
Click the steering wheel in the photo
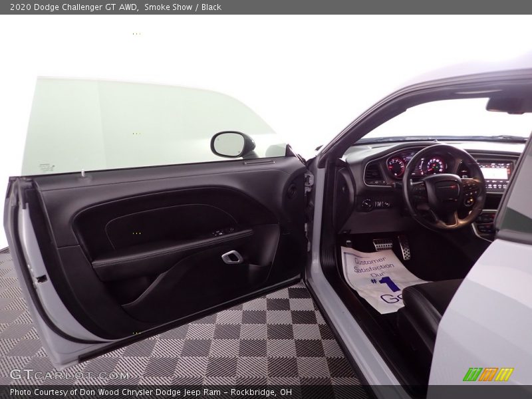click(x=444, y=188)
